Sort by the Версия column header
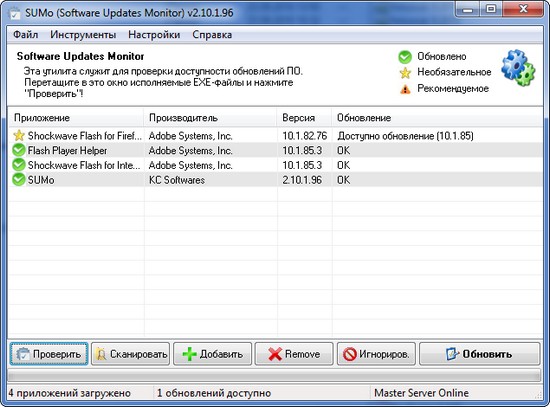The image size is (550, 407). (x=304, y=118)
